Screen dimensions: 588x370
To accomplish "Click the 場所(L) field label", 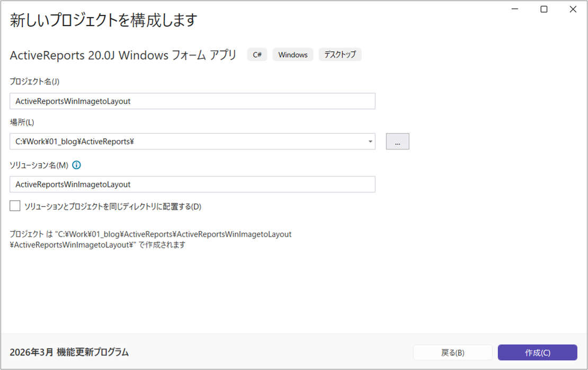I will point(22,122).
